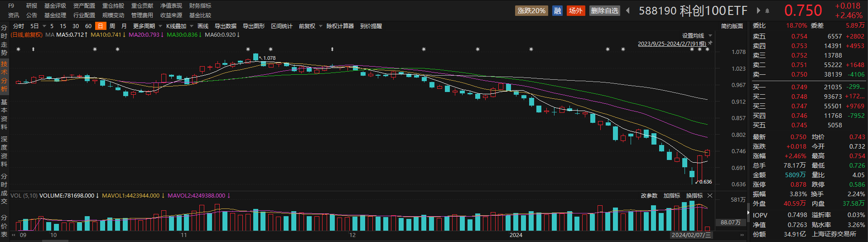Select the 技术分析 sidebar tab
Screen dimensions: 868x242
point(4,77)
